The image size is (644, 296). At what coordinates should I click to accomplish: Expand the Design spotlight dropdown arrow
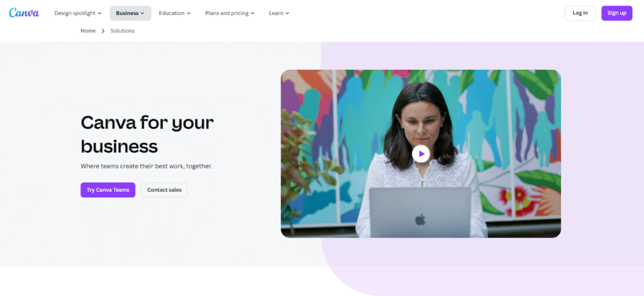click(99, 13)
